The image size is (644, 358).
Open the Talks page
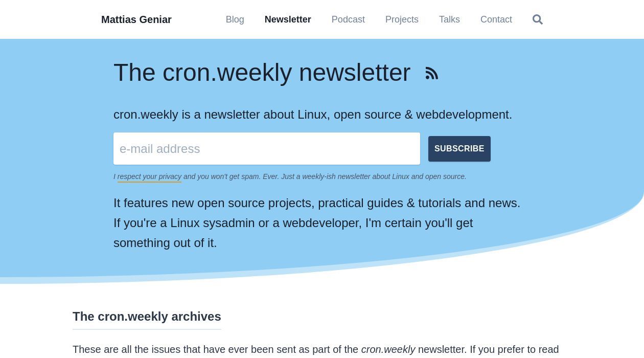[x=449, y=19]
